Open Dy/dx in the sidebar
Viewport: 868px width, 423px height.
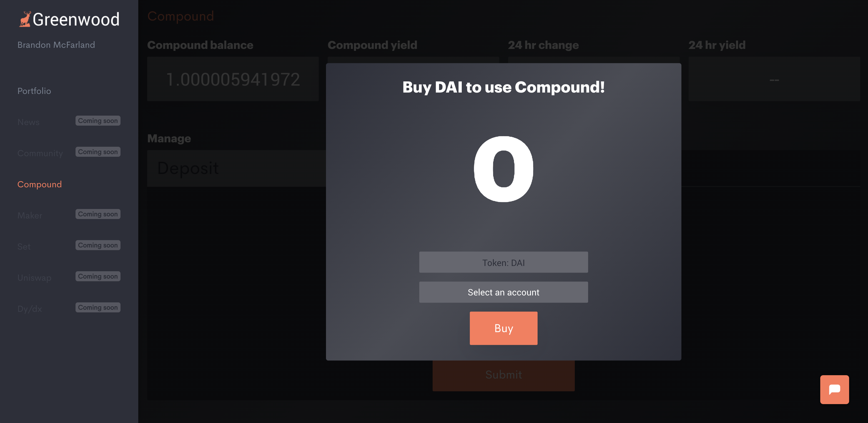point(30,309)
